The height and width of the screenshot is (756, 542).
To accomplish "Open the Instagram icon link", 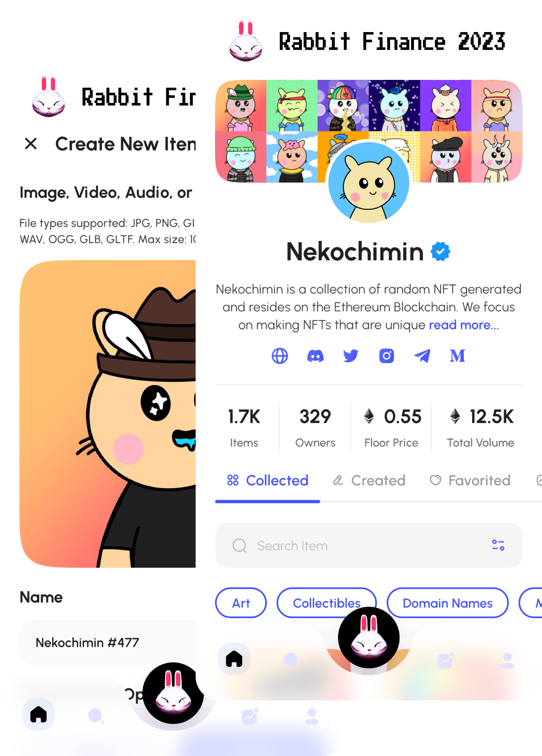I will click(x=386, y=356).
